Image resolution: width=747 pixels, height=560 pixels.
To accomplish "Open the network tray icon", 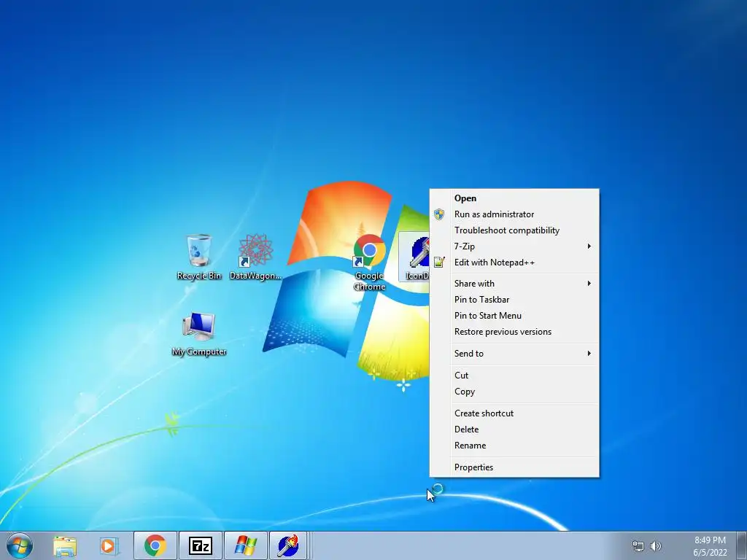I will point(638,546).
